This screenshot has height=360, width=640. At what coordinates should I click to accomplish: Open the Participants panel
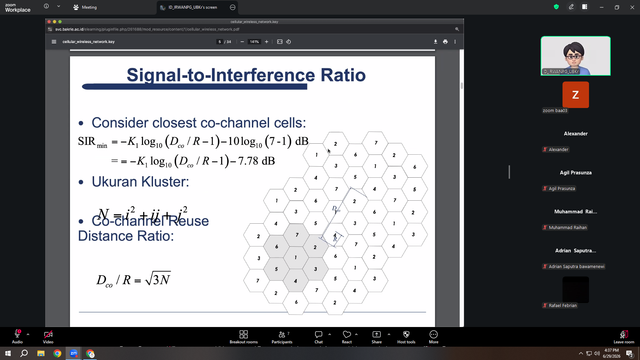coord(282,337)
